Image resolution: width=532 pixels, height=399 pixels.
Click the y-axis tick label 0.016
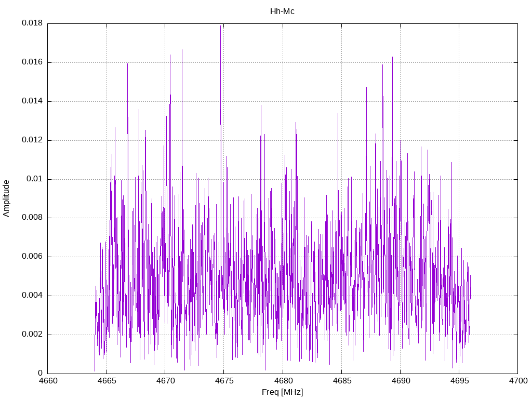(32, 62)
